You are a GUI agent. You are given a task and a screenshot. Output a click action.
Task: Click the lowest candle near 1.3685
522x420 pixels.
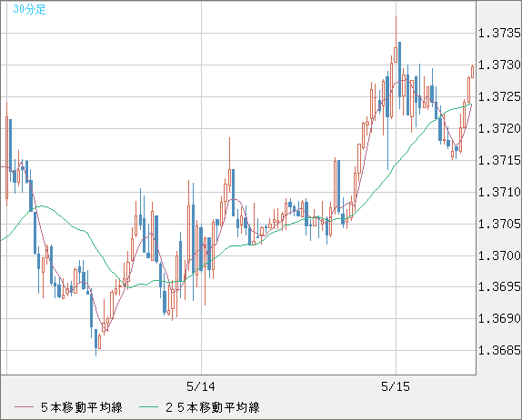(x=95, y=342)
